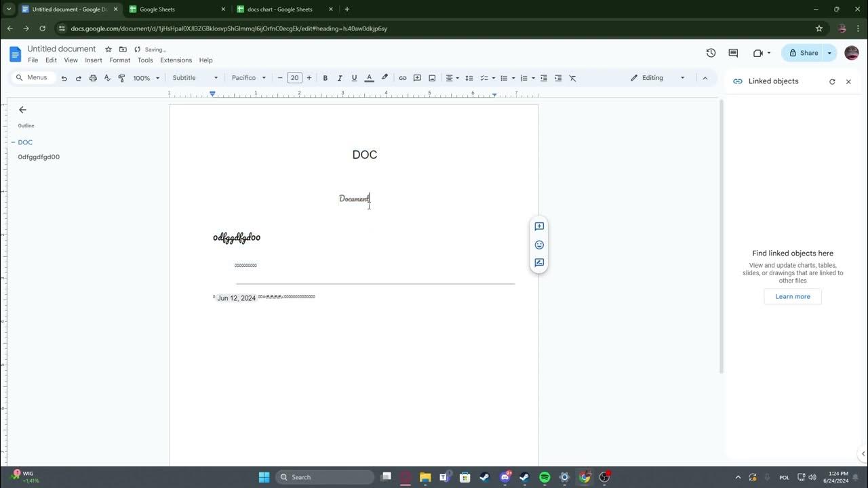Open the File menu
Image resolution: width=868 pixels, height=488 pixels.
click(x=33, y=60)
